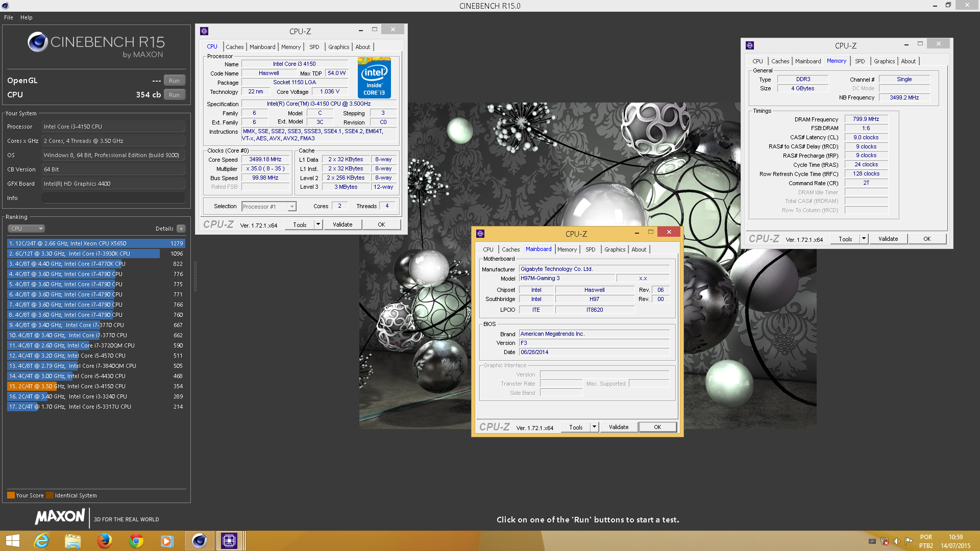The image size is (980, 551).
Task: Click the touch keyboard tray icon
Action: (x=872, y=541)
